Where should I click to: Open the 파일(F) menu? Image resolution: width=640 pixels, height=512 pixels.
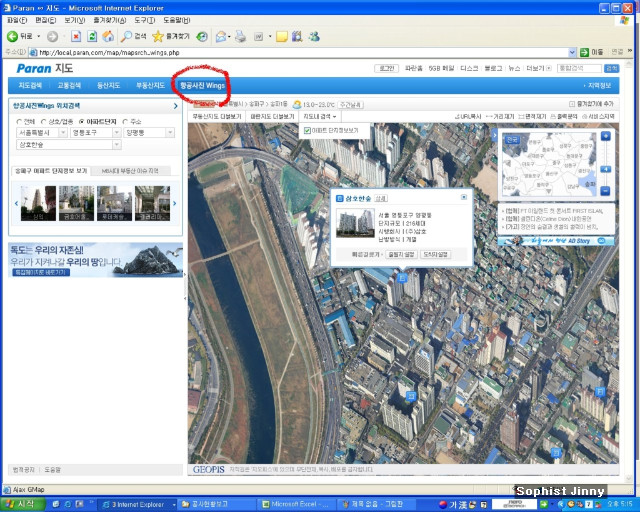pos(17,20)
